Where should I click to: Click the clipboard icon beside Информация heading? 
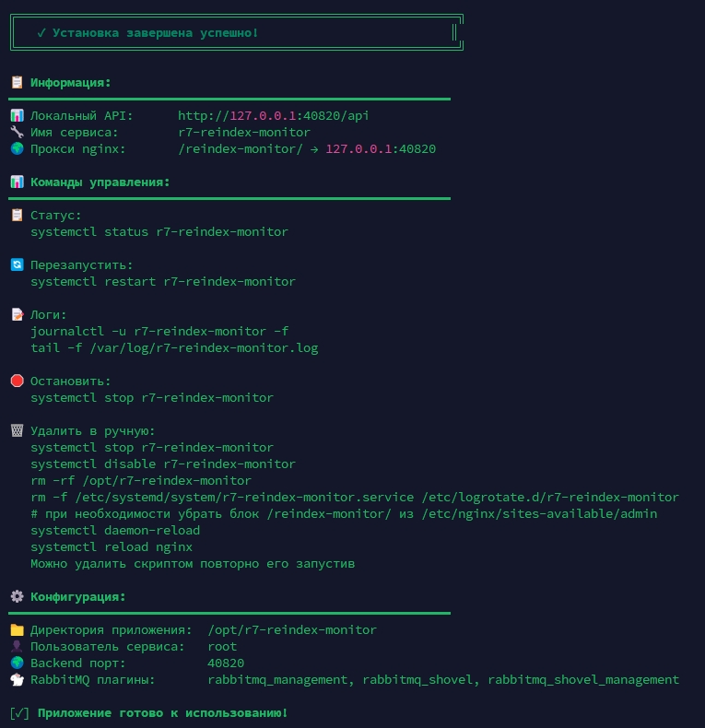(x=16, y=82)
